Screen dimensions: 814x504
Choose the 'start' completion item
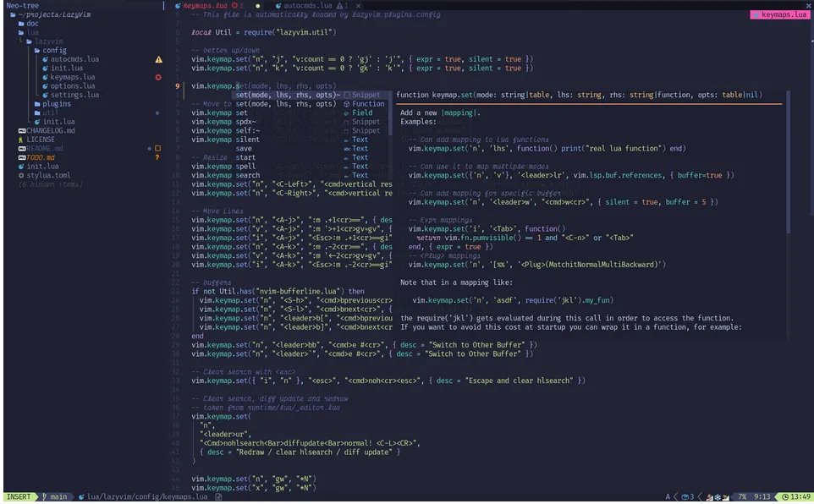click(x=311, y=158)
